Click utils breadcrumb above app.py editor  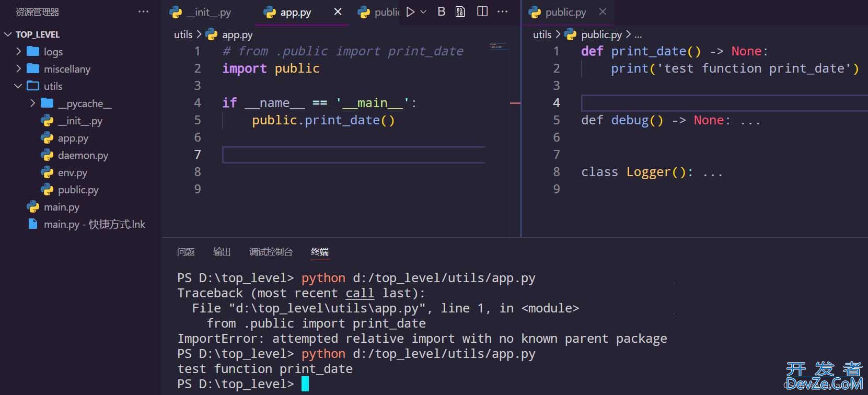[x=183, y=34]
